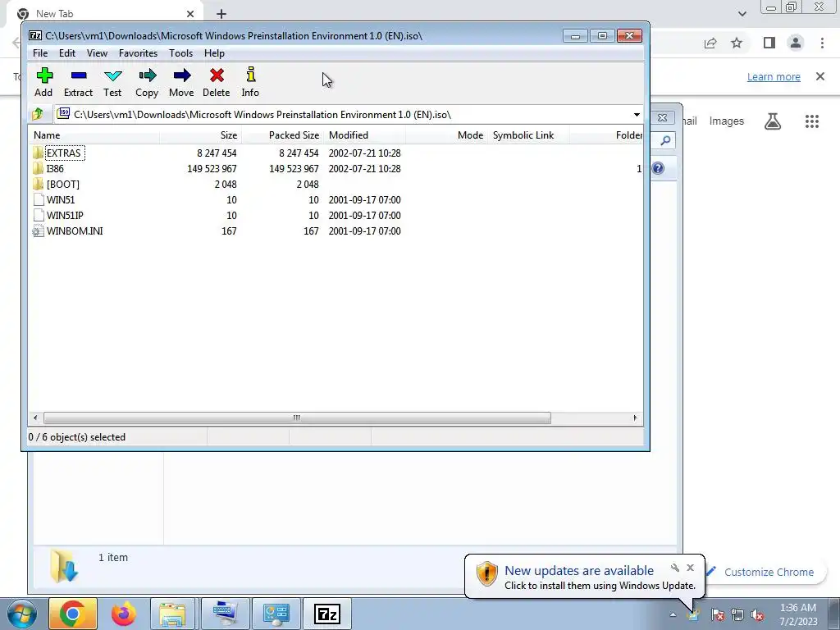The width and height of the screenshot is (840, 630).
Task: Click the EXTRAS modified date 2002-07-21 10:28
Action: tap(364, 153)
